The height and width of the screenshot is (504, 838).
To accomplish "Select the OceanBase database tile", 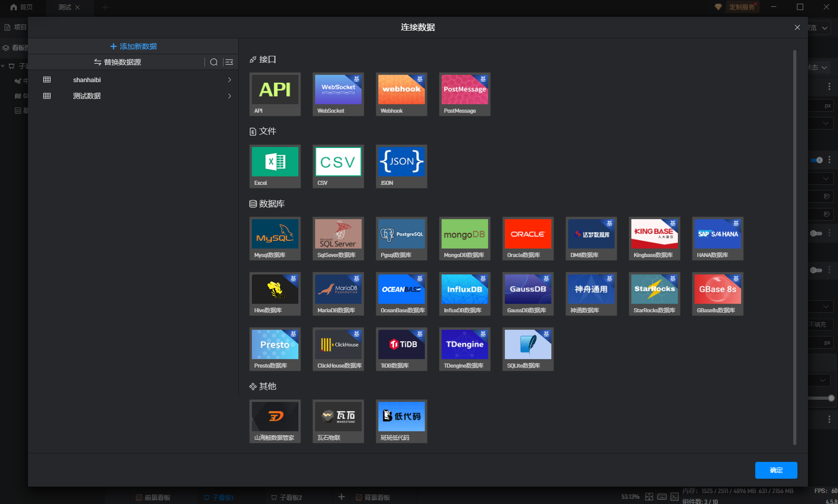I will (x=402, y=294).
